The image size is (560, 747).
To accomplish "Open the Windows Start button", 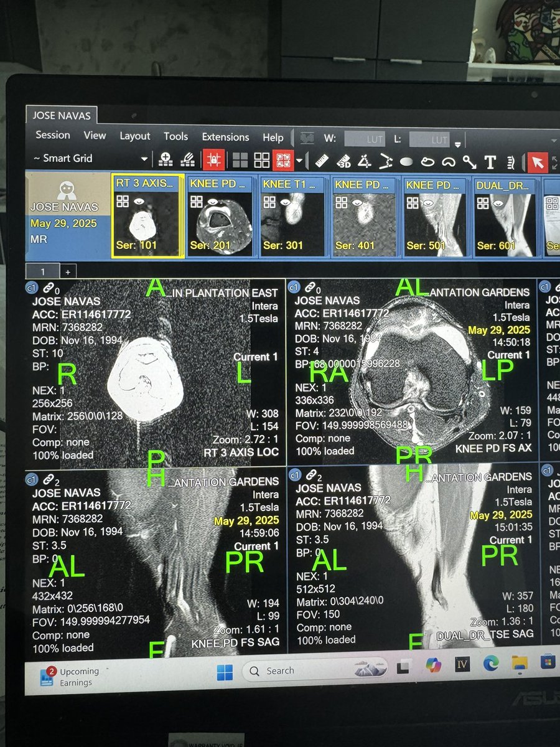I will pyautogui.click(x=225, y=672).
